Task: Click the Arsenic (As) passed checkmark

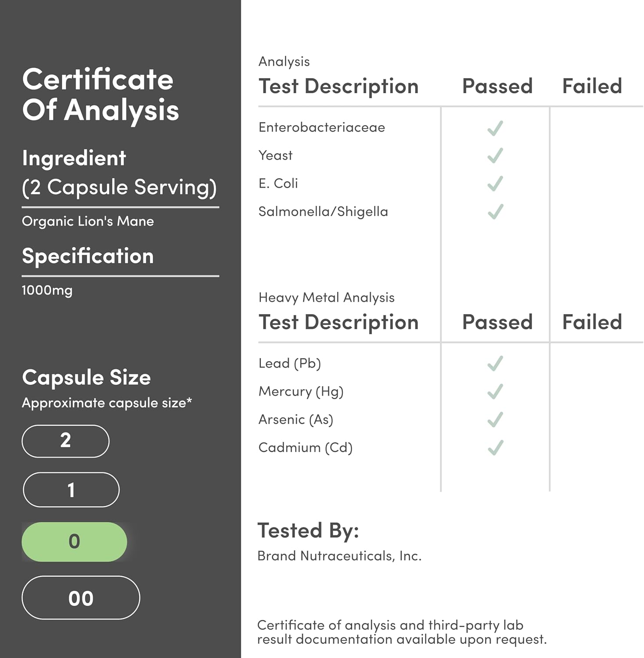Action: pos(495,420)
